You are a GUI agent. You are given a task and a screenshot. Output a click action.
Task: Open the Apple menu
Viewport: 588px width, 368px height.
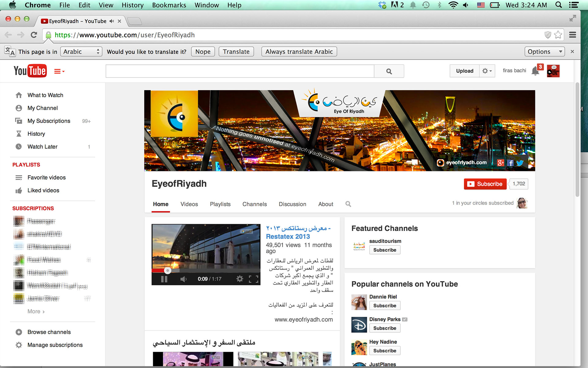13,5
